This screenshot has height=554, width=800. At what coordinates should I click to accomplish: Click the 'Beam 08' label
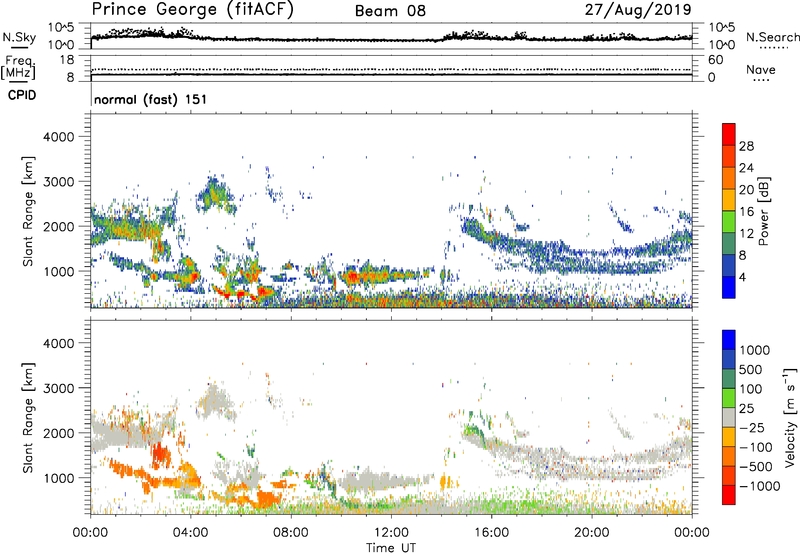coord(390,11)
